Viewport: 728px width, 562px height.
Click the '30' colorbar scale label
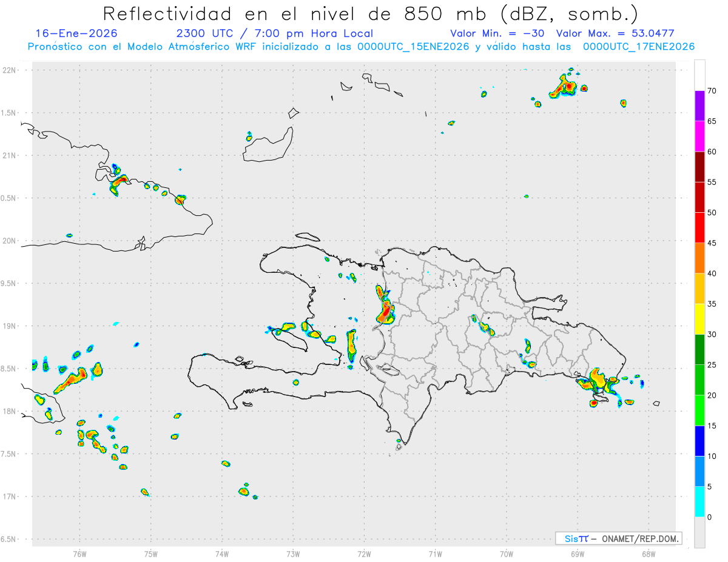point(712,335)
